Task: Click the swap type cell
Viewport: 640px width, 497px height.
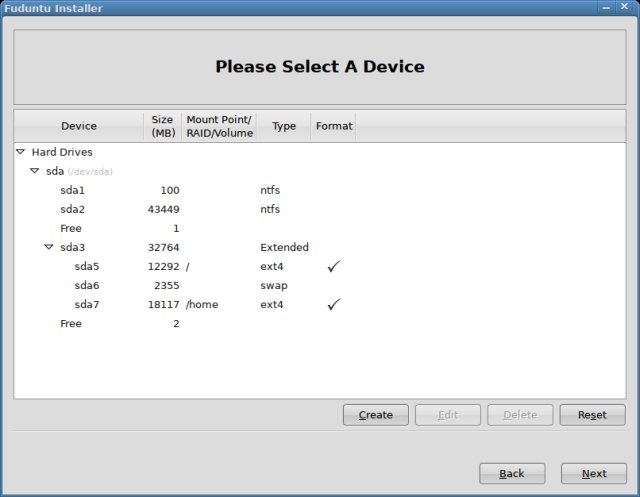Action: click(274, 286)
